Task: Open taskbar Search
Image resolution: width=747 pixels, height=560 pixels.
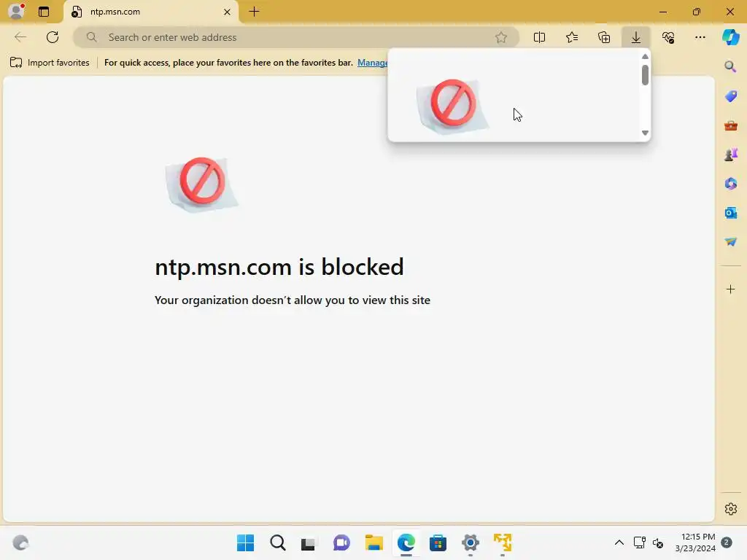Action: (x=277, y=542)
